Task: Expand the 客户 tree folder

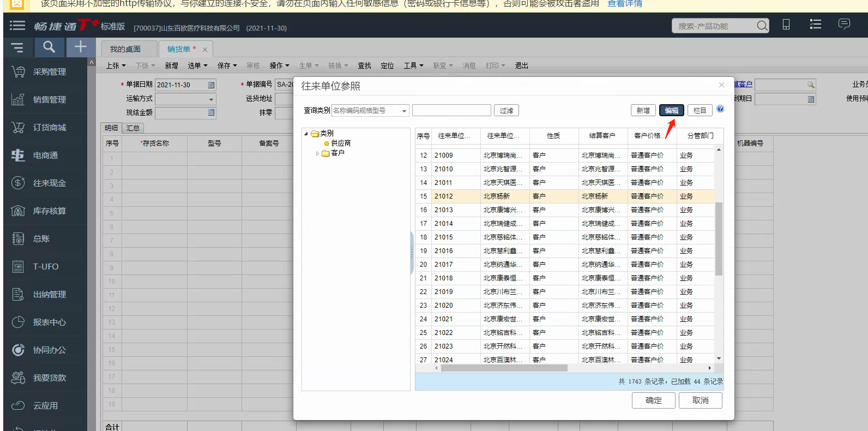Action: [317, 154]
